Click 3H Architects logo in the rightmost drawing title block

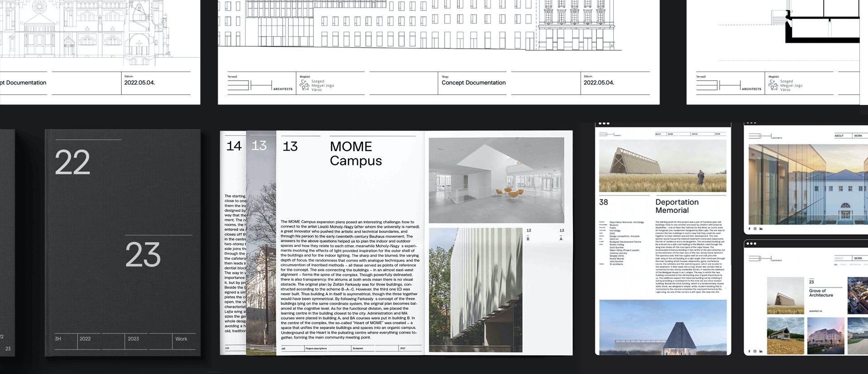point(729,85)
